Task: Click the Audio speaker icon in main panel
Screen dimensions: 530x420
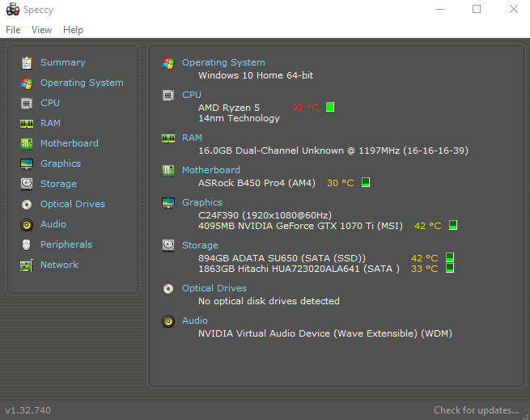Action: pos(168,321)
